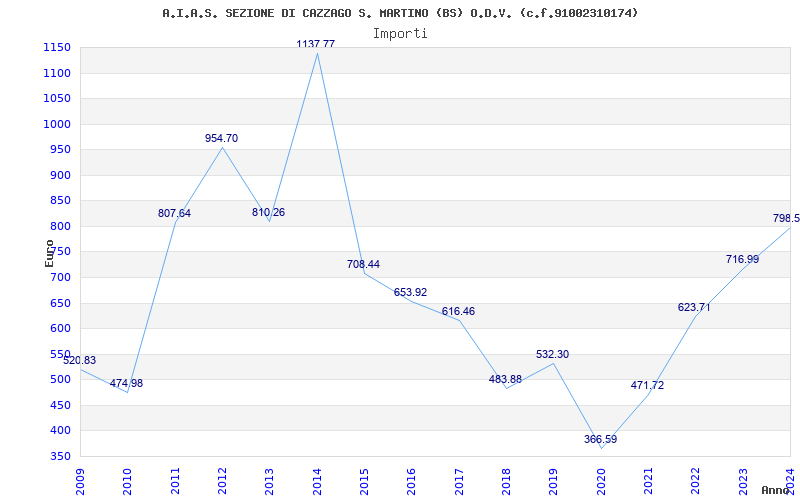Click the 2010 x-axis year tick
Viewport: 800px width, 500px height.
click(x=128, y=481)
